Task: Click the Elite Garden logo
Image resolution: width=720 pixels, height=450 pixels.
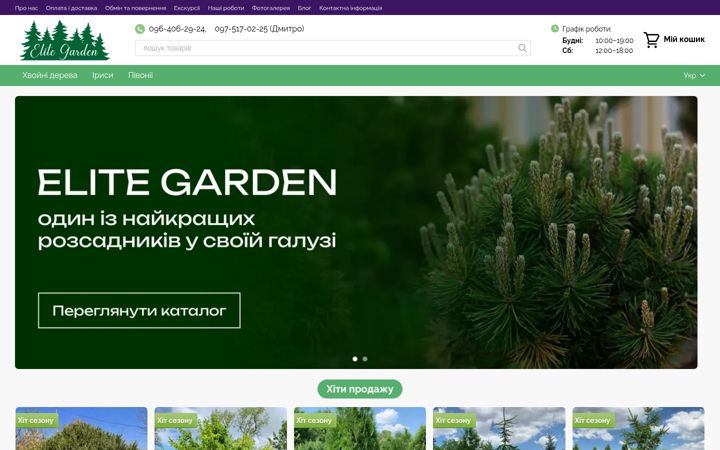Action: pos(65,40)
